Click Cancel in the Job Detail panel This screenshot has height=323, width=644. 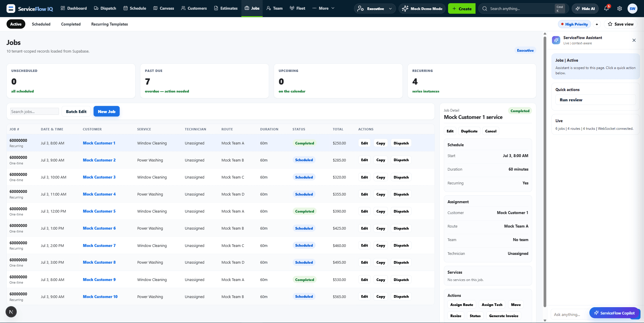(491, 131)
